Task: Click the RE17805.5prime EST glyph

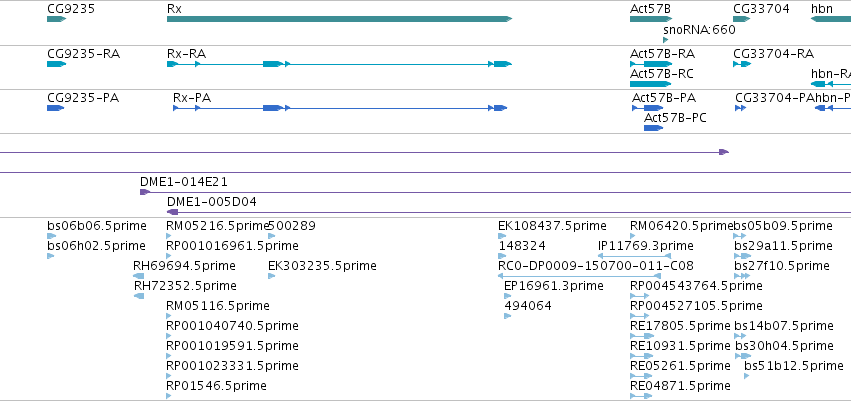Action: 642,336
